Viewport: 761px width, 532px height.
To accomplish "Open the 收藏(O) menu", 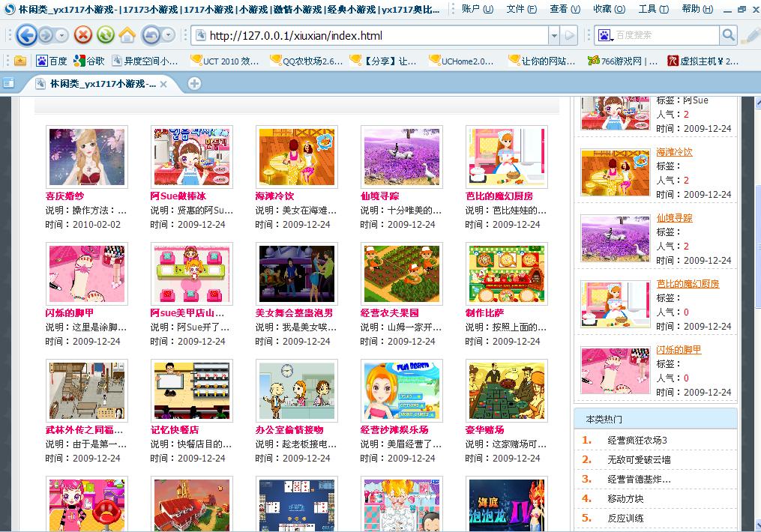I will 609,9.
